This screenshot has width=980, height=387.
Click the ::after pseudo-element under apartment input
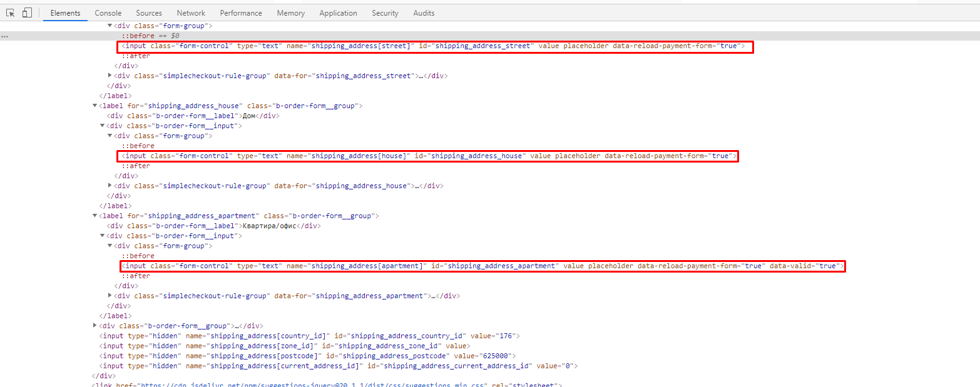(x=136, y=276)
